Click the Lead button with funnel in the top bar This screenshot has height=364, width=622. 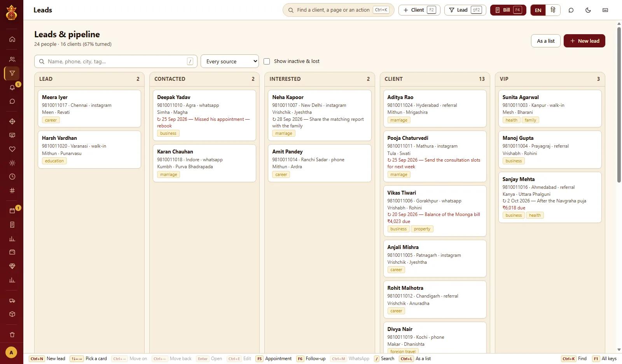[x=465, y=10]
